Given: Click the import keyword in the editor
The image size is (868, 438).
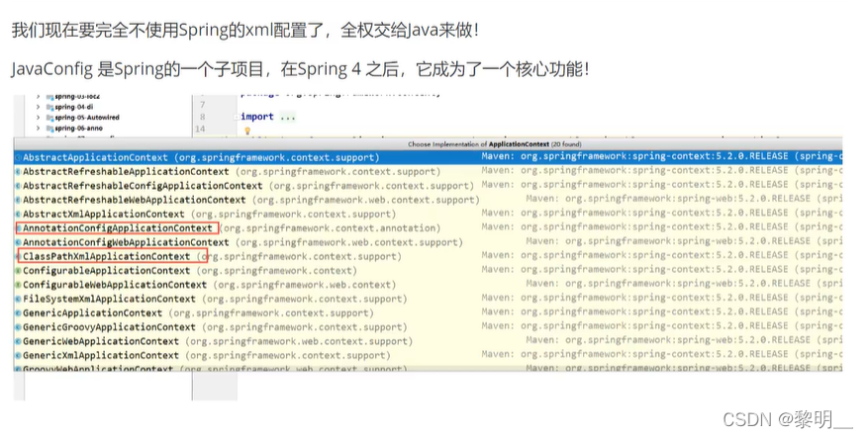Looking at the screenshot, I should point(257,117).
